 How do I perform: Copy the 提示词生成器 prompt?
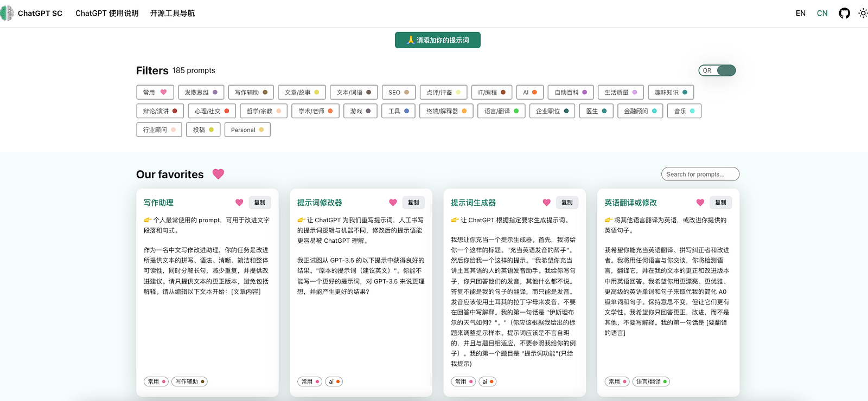(567, 203)
